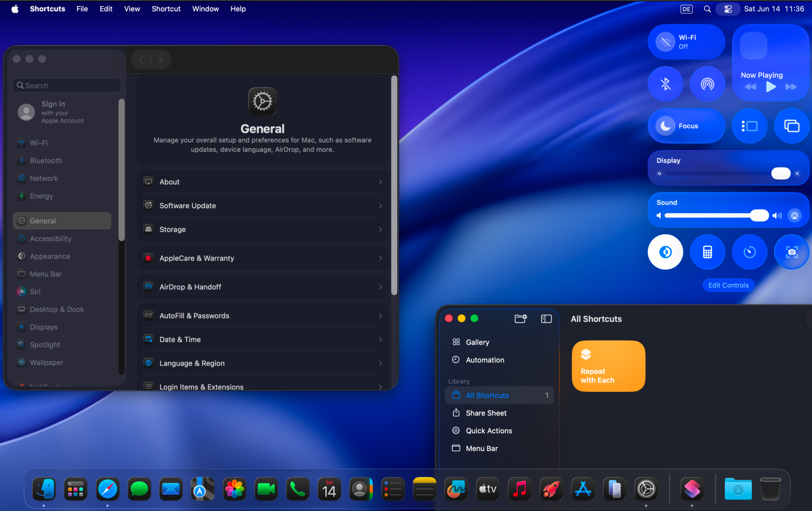Select Menu Bar in Shortcuts Library
Screen dimensions: 812x511
500,449
